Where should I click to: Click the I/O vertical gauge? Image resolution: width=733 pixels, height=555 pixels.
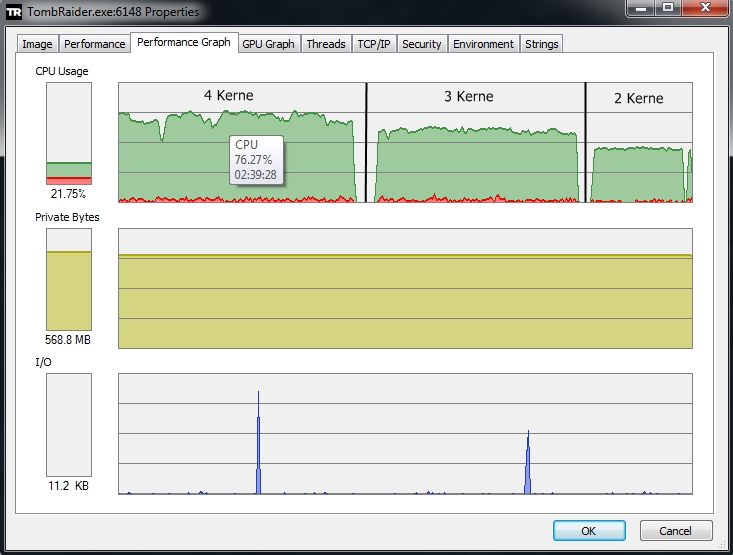click(x=69, y=425)
